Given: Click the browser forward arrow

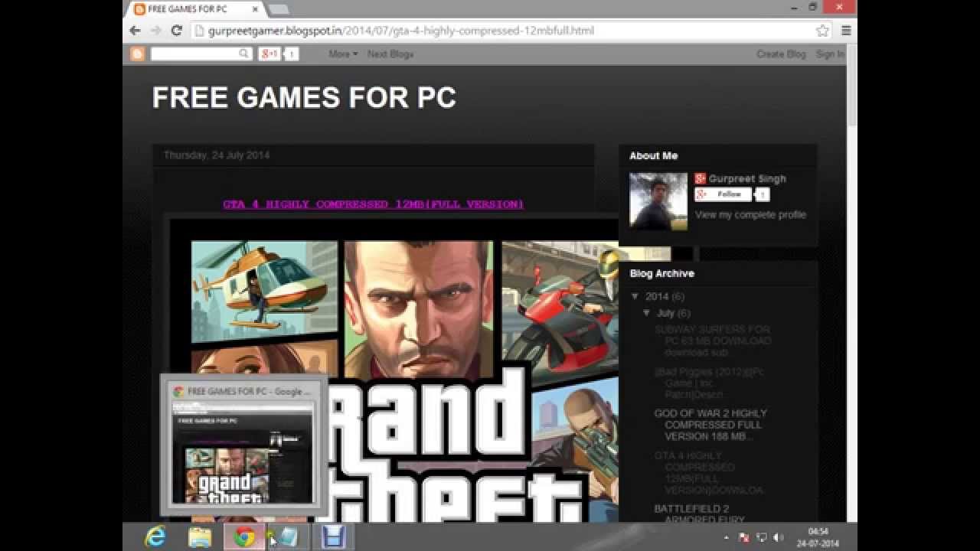Looking at the screenshot, I should [156, 31].
